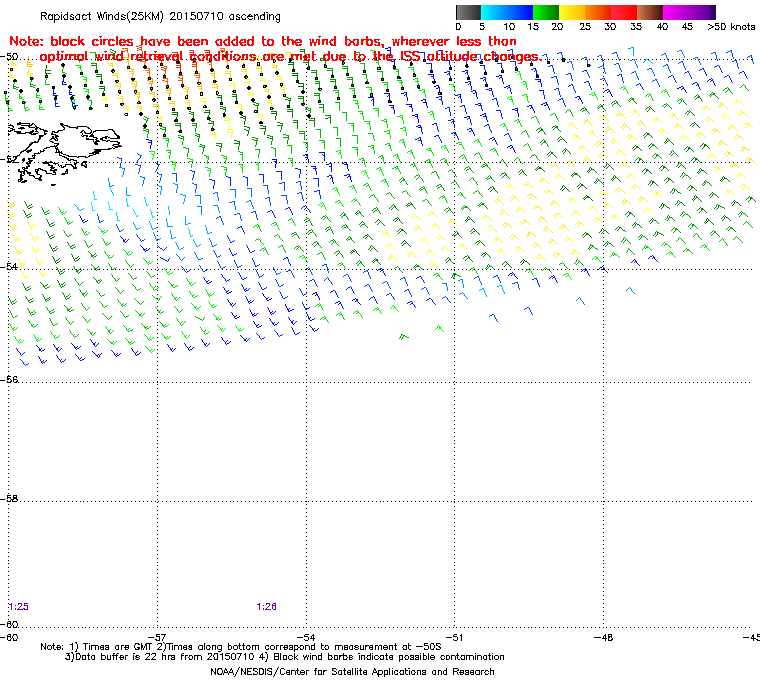Image resolution: width=760 pixels, height=688 pixels.
Task: Click the NOAA/NESDIS credit line
Action: [352, 672]
